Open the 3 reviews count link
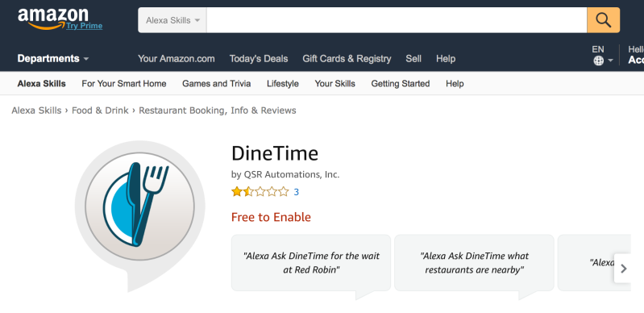The height and width of the screenshot is (313, 644). tap(296, 192)
